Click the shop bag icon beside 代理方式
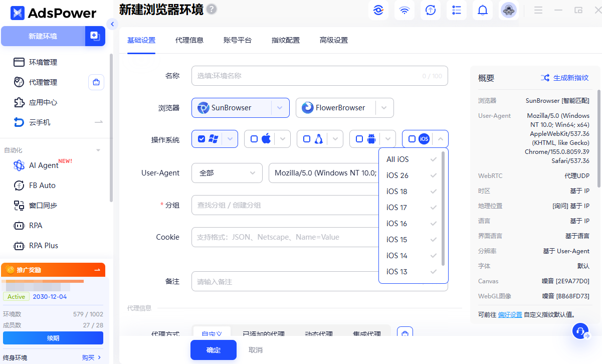The image size is (602, 364). (405, 333)
